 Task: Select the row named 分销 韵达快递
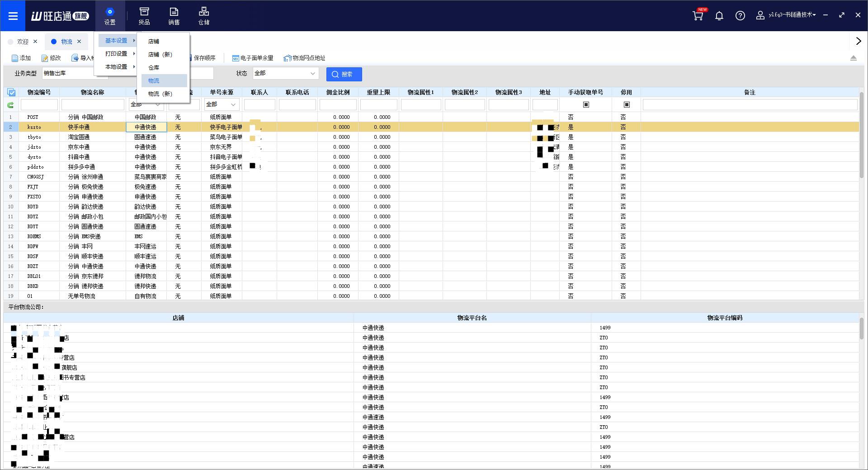coord(431,207)
